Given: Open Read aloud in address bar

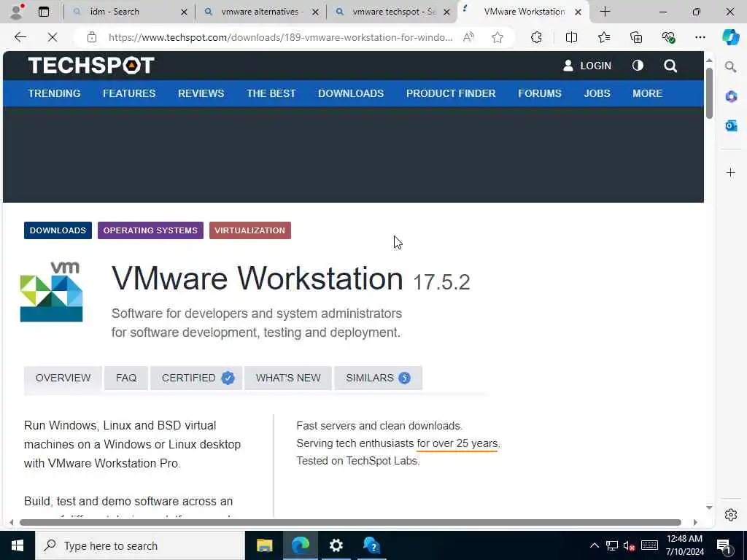Looking at the screenshot, I should [469, 37].
